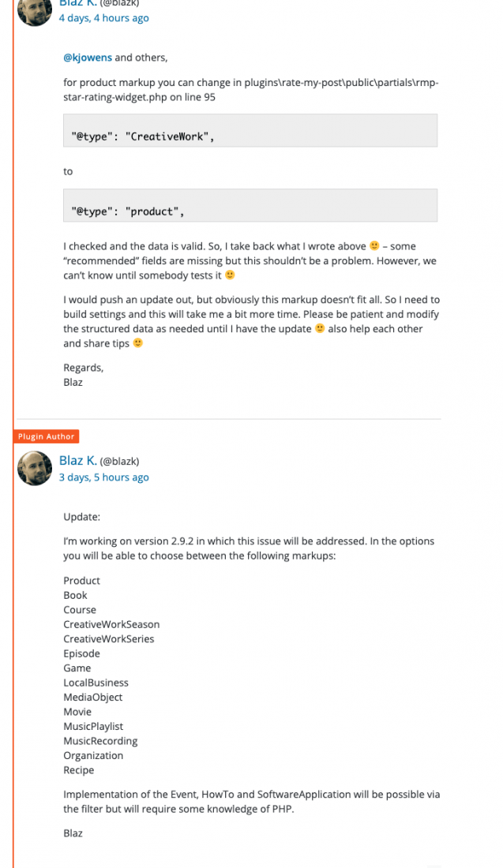Click the smiley emoji after "share tips"
This screenshot has width=503, height=868.
(138, 342)
